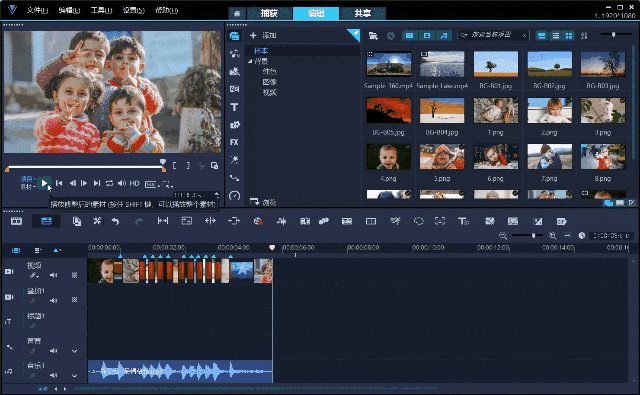The height and width of the screenshot is (395, 640).
Task: Open the resize/crop mode dropdown in preview
Action: pos(167,184)
